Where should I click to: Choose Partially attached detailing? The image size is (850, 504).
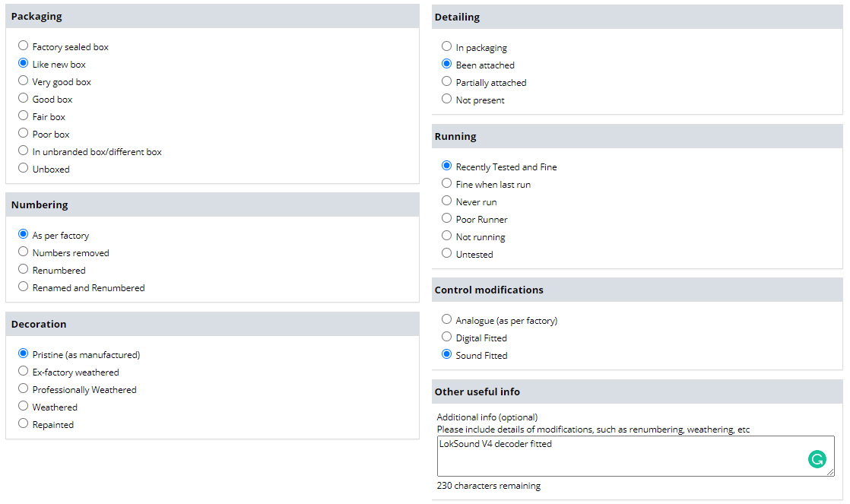(x=447, y=82)
